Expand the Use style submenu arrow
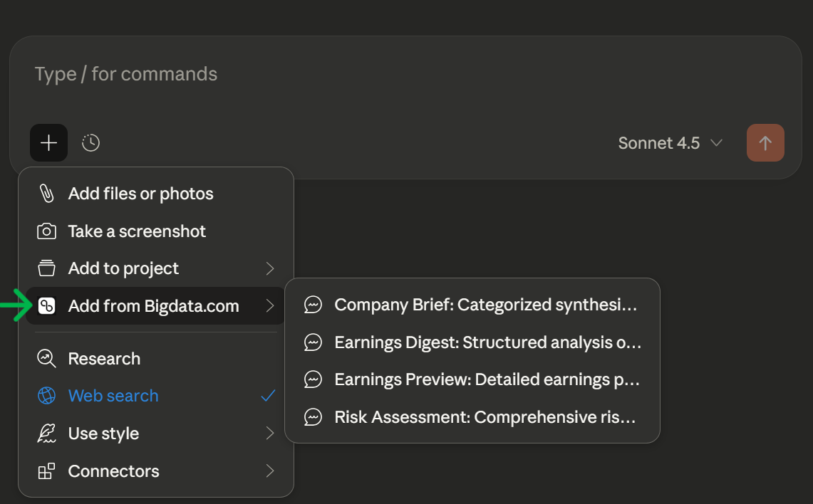The width and height of the screenshot is (813, 504). point(270,434)
